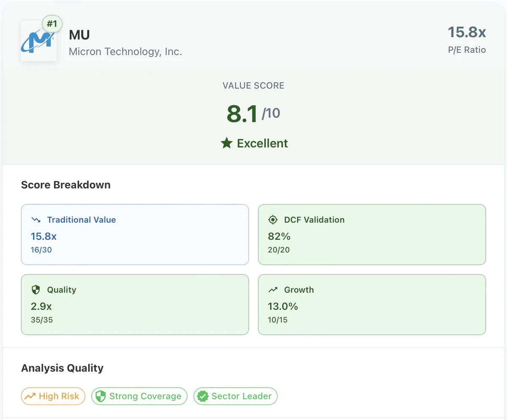The height and width of the screenshot is (420, 507).
Task: Click the Micron logo thumbnail
Action: pos(38,41)
